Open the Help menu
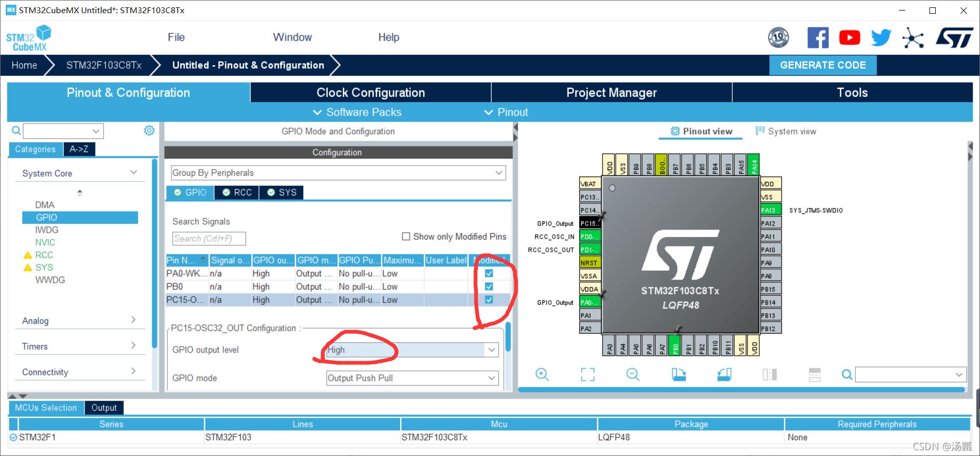This screenshot has width=980, height=456. coord(389,37)
